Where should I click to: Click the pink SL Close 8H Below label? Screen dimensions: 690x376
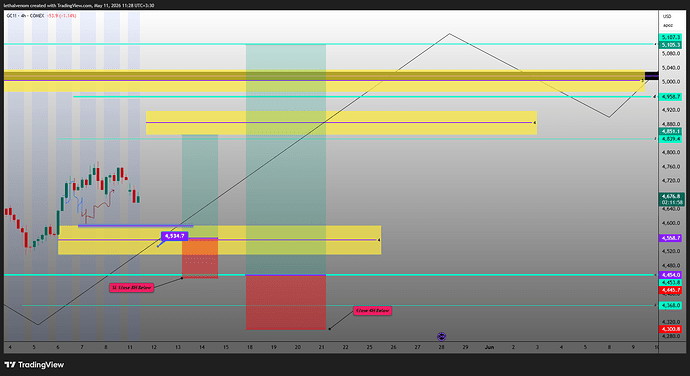pos(132,288)
